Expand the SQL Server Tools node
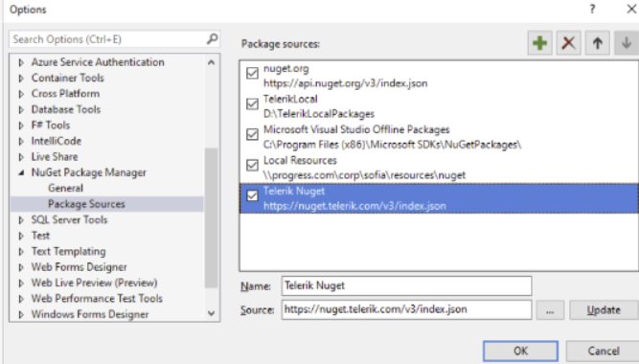The height and width of the screenshot is (364, 639). click(21, 220)
